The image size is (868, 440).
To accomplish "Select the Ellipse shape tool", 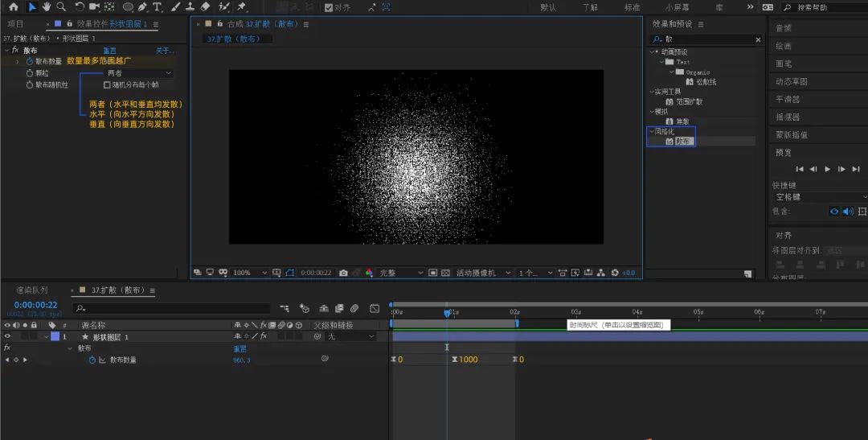I will click(128, 7).
